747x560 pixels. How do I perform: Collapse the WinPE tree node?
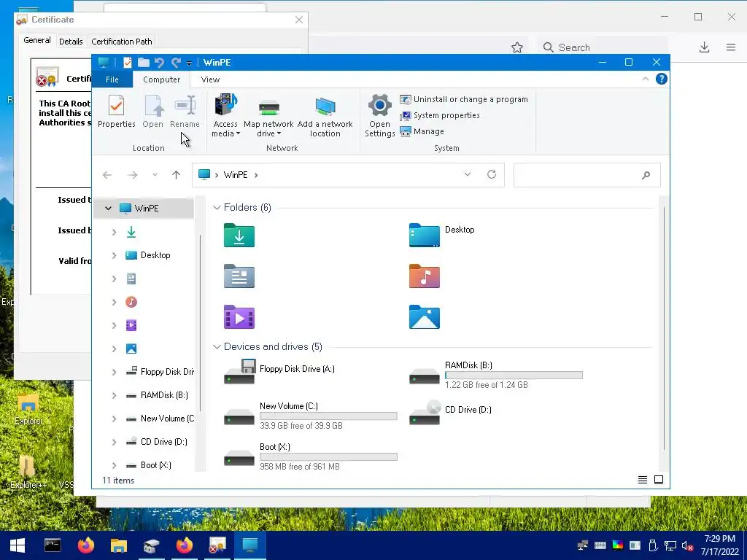pos(108,208)
